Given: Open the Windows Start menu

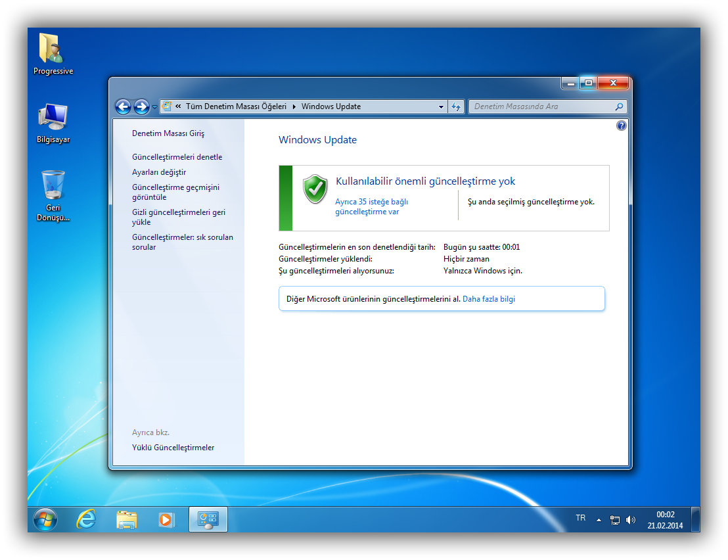Looking at the screenshot, I should tap(45, 520).
